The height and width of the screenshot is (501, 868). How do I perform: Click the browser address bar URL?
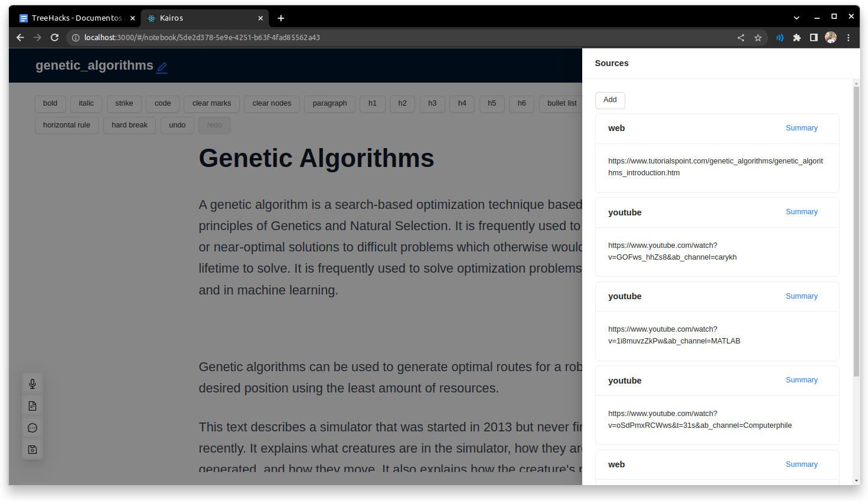click(202, 37)
